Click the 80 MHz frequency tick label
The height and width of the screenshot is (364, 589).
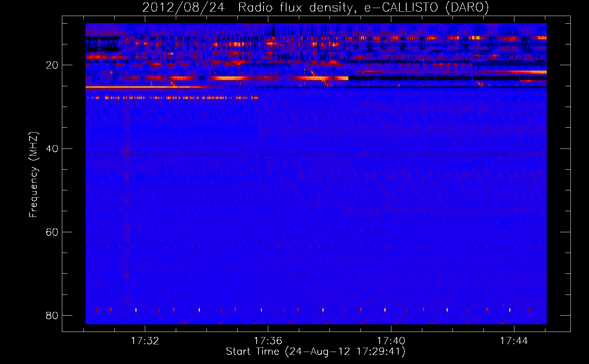pos(52,315)
